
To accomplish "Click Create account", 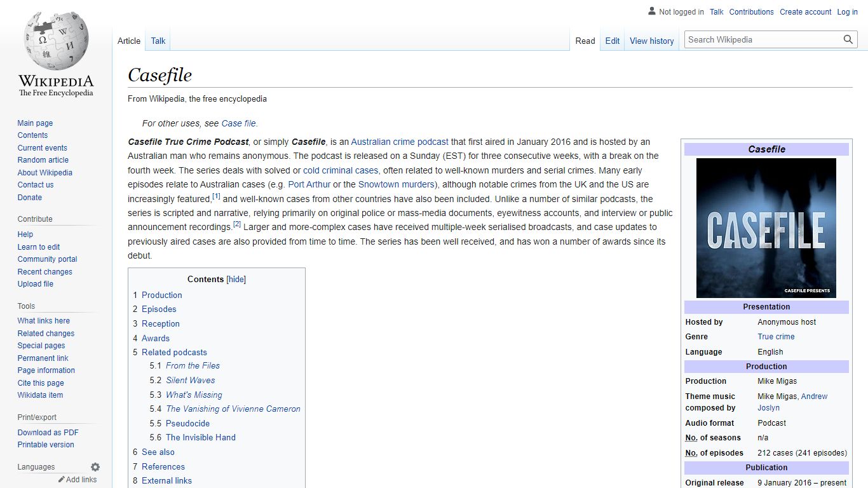I will pyautogui.click(x=806, y=12).
